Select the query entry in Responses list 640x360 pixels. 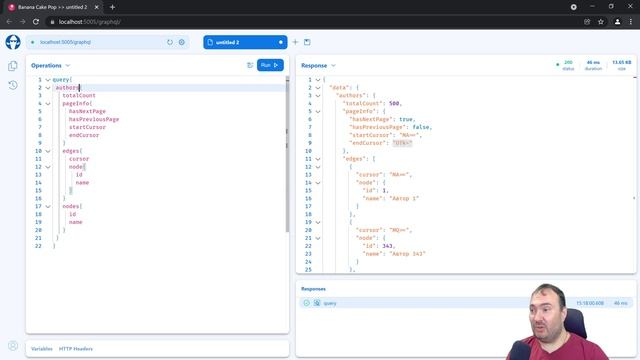pyautogui.click(x=466, y=303)
